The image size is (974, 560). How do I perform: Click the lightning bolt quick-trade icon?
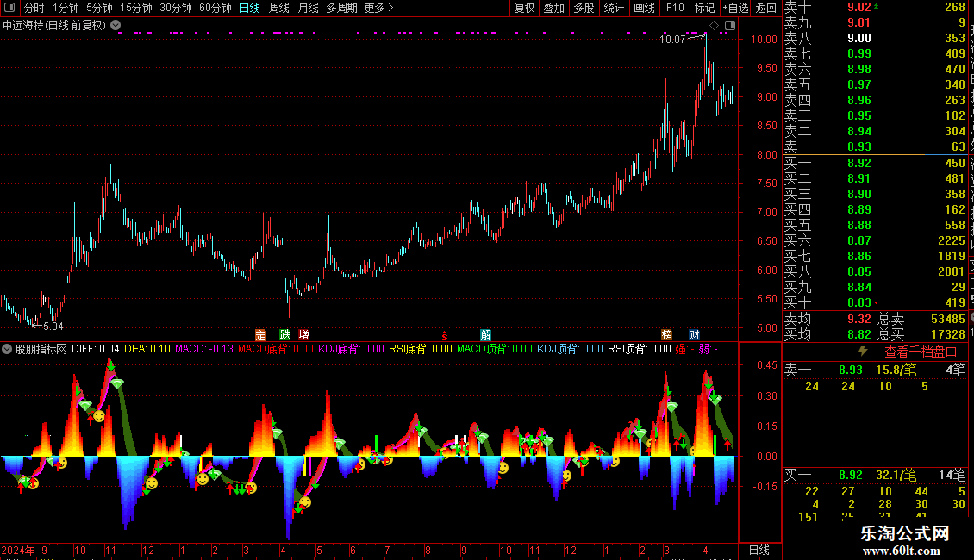coord(863,352)
